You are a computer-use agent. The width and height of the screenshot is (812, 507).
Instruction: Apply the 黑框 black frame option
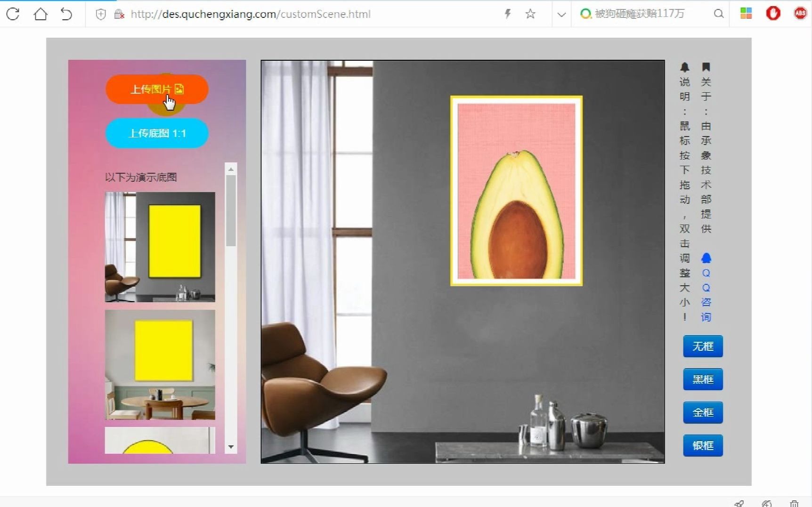[x=703, y=379]
